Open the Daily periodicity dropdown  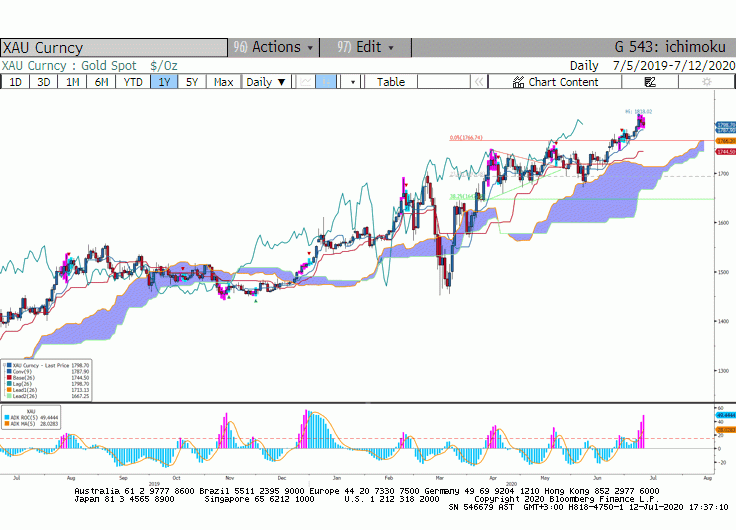pyautogui.click(x=266, y=82)
